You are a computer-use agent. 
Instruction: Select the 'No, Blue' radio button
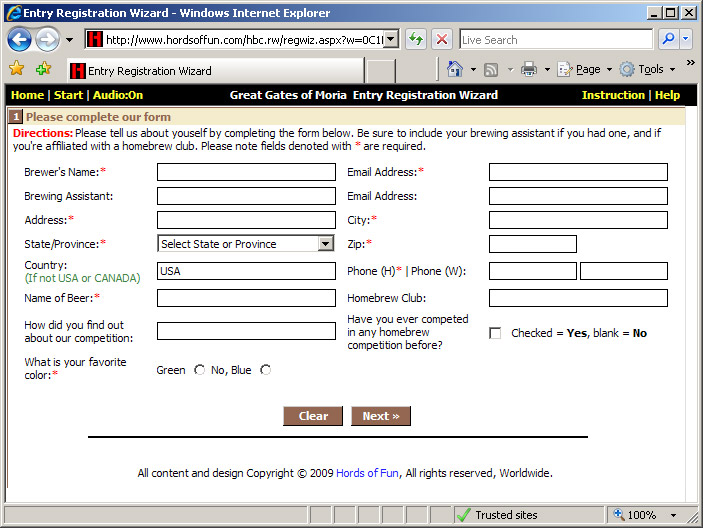pos(265,370)
